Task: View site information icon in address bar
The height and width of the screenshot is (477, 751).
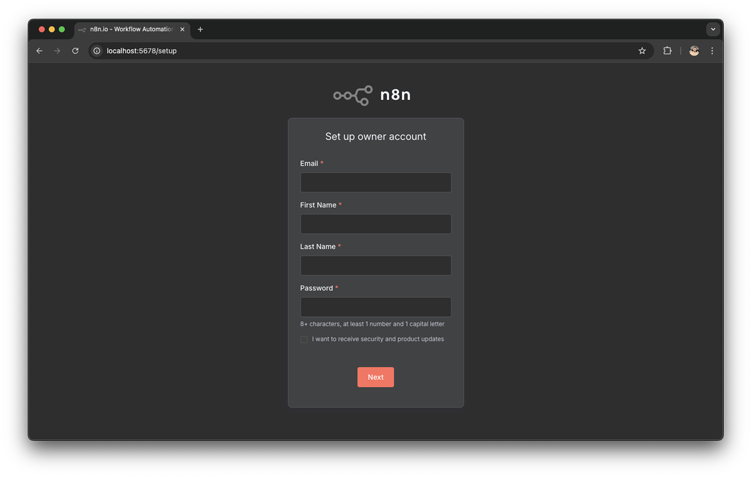Action: point(97,51)
